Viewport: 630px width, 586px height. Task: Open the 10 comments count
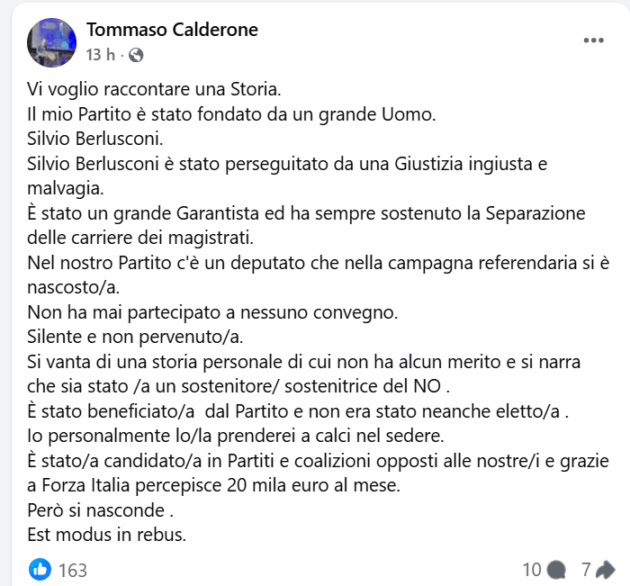click(531, 570)
